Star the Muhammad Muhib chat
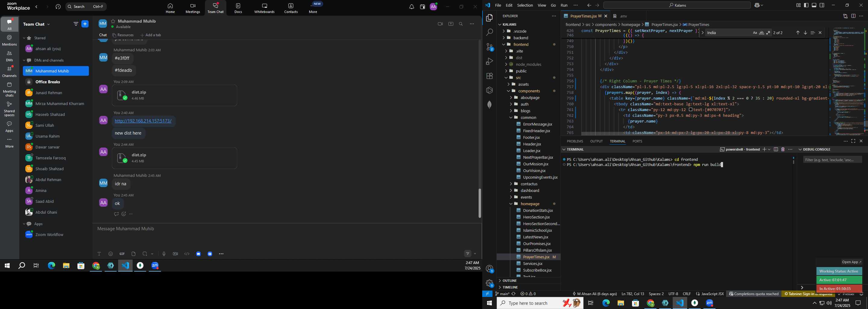Viewport: 868px width, 309px height. point(113,21)
